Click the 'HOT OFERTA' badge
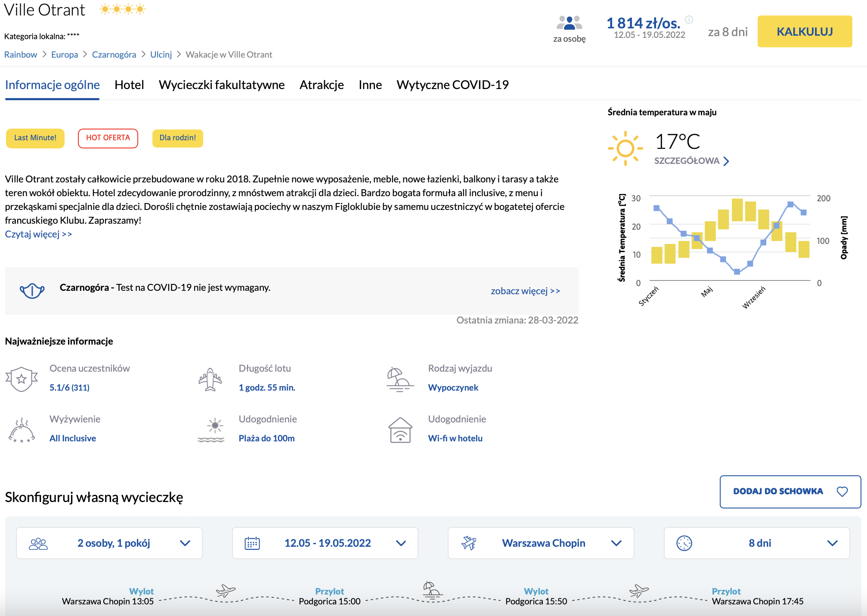This screenshot has height=616, width=867. pyautogui.click(x=108, y=138)
